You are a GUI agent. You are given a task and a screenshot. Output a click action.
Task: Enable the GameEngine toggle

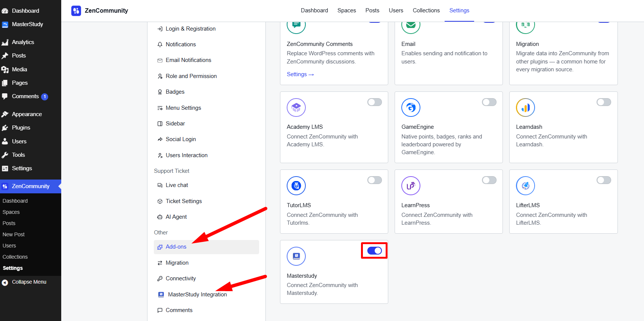tap(489, 102)
